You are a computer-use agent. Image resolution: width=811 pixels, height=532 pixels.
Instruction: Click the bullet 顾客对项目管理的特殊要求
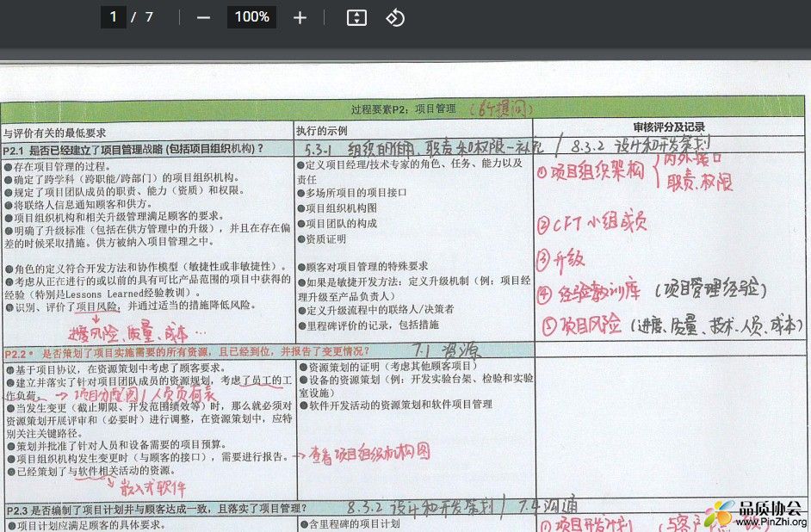[362, 267]
